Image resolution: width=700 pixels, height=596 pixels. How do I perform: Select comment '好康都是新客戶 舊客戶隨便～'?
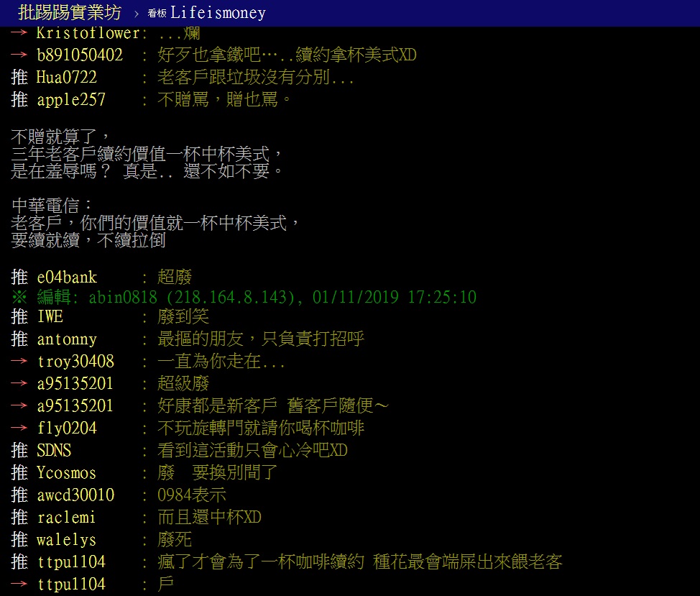point(273,405)
